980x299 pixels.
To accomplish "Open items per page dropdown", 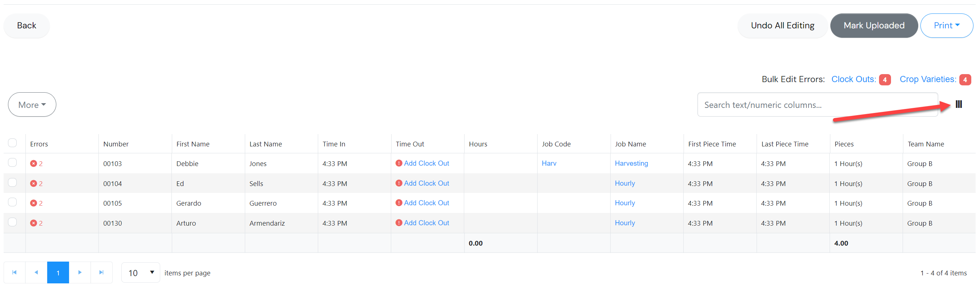I will coord(141,273).
